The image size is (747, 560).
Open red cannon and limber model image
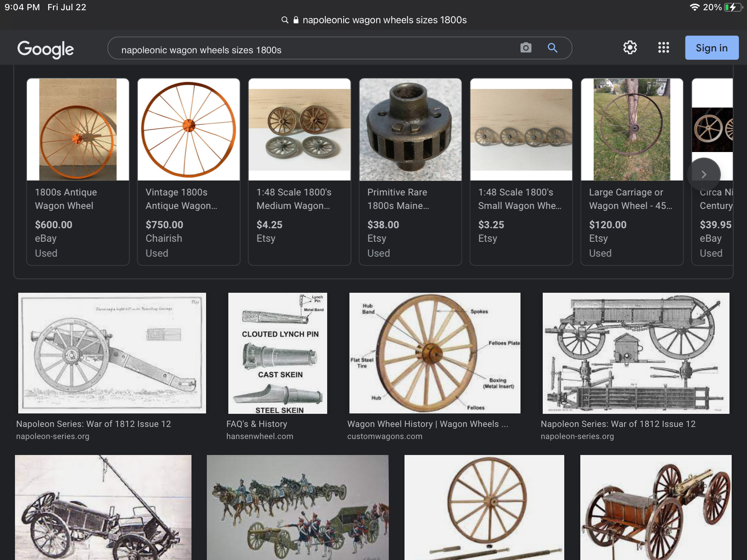point(656,507)
